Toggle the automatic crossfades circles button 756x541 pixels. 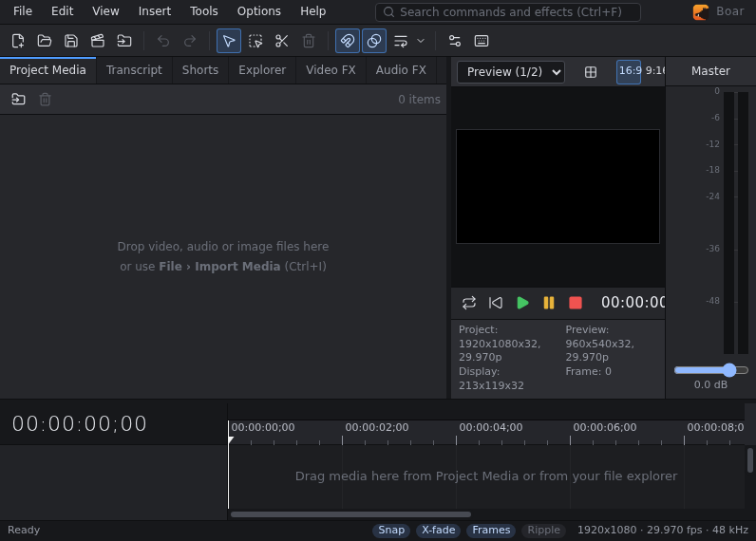coord(374,41)
